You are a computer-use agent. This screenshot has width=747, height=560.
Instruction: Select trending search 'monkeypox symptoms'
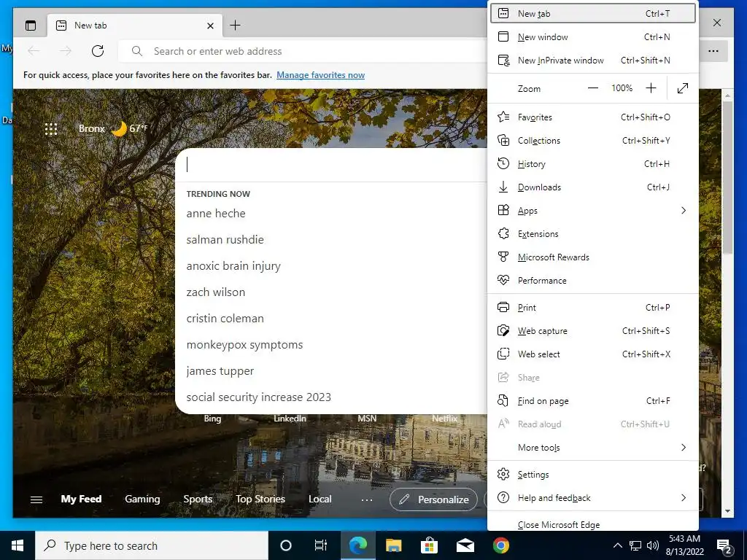coord(244,345)
